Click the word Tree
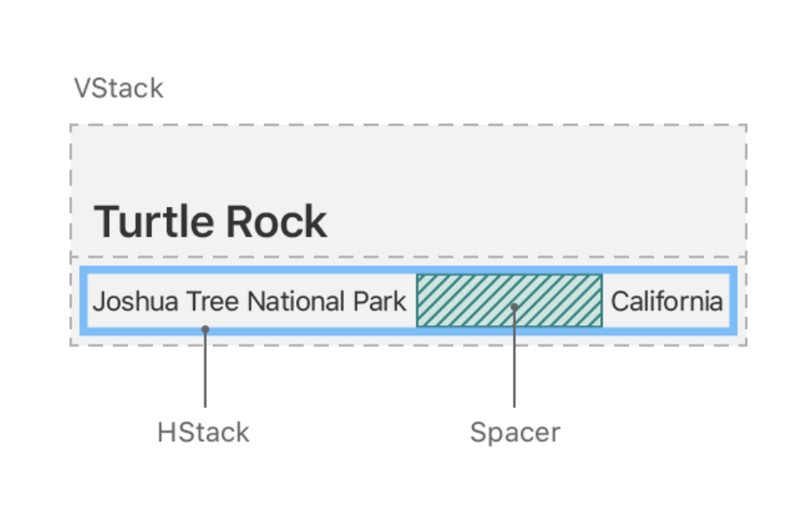This screenshot has height=528, width=812. point(213,301)
